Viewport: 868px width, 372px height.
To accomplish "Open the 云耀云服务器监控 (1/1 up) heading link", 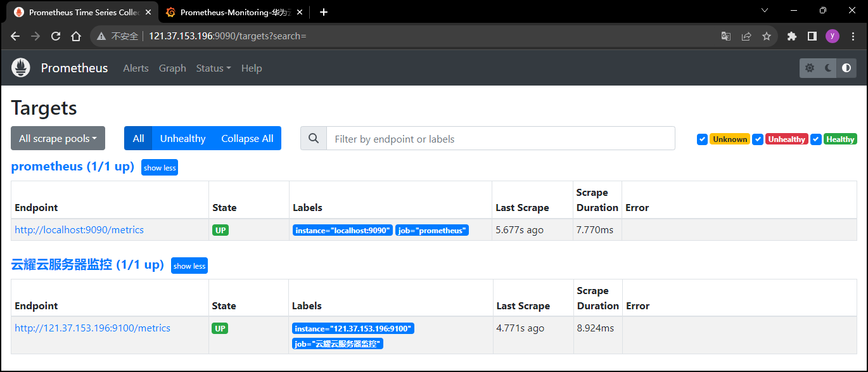I will click(87, 264).
